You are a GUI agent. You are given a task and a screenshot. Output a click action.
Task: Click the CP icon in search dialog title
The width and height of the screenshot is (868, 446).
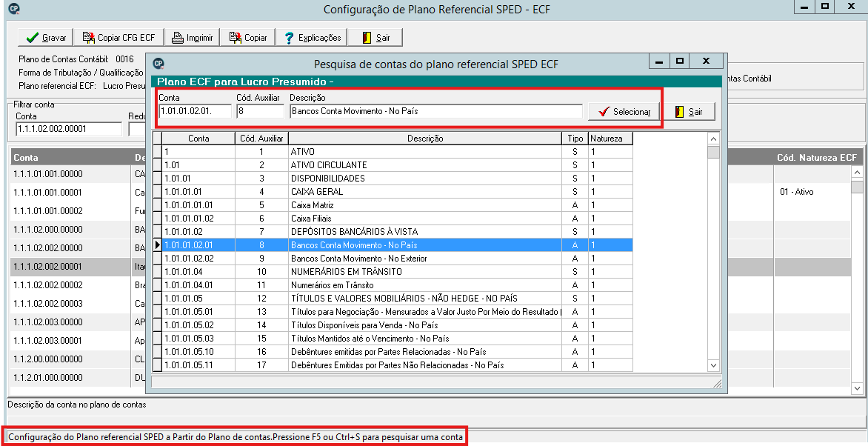point(158,63)
